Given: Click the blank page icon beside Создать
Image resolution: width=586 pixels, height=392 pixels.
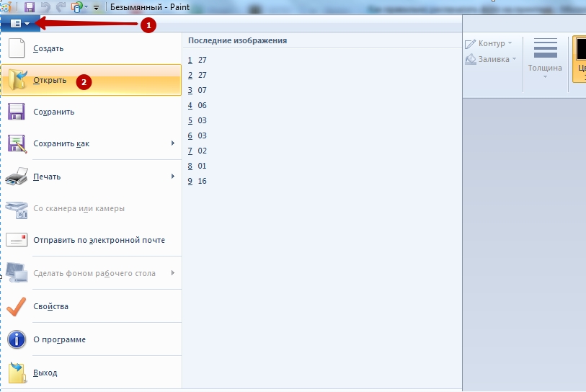Looking at the screenshot, I should coord(17,49).
